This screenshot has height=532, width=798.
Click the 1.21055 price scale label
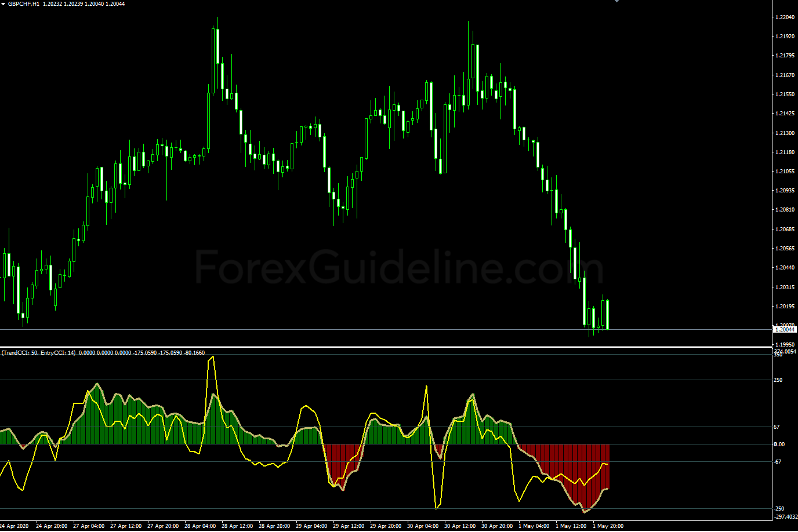[x=785, y=171]
